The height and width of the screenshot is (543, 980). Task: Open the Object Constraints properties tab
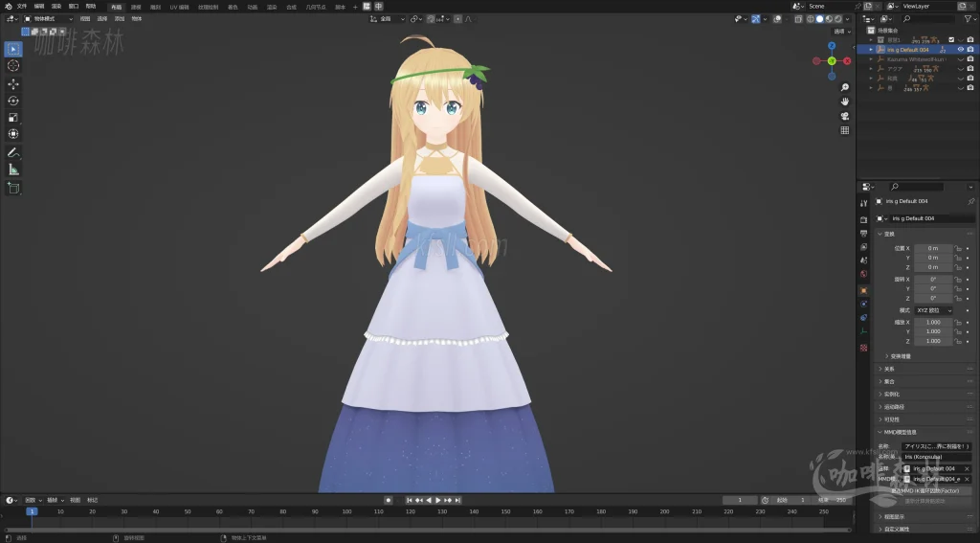click(x=864, y=318)
